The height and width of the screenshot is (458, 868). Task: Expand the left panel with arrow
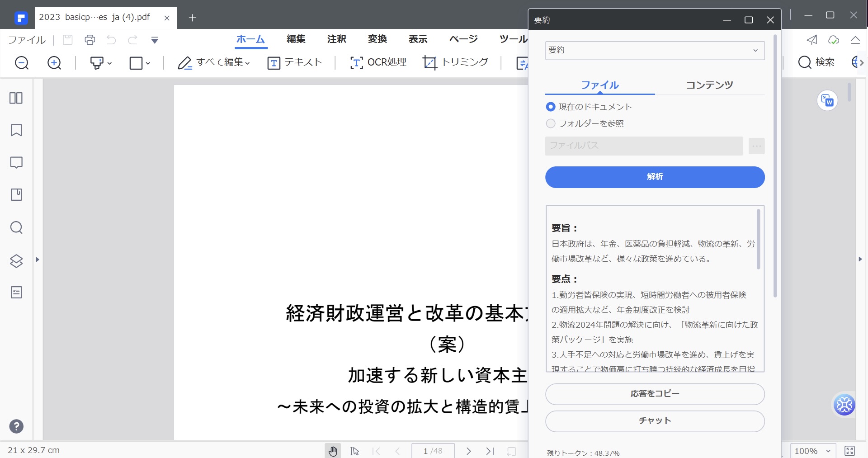(38, 260)
